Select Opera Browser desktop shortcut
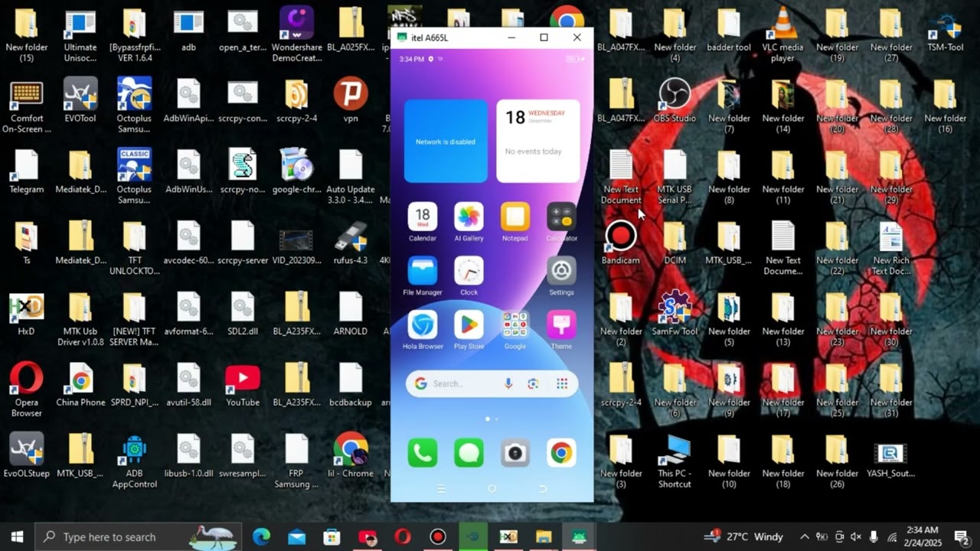Screen dimensions: 980x551 coord(26,390)
